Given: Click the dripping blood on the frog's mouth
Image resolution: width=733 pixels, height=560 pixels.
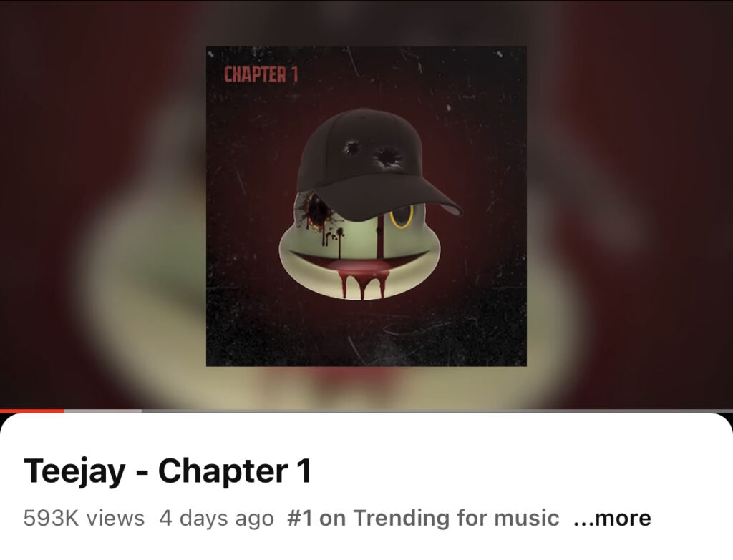Looking at the screenshot, I should [361, 279].
